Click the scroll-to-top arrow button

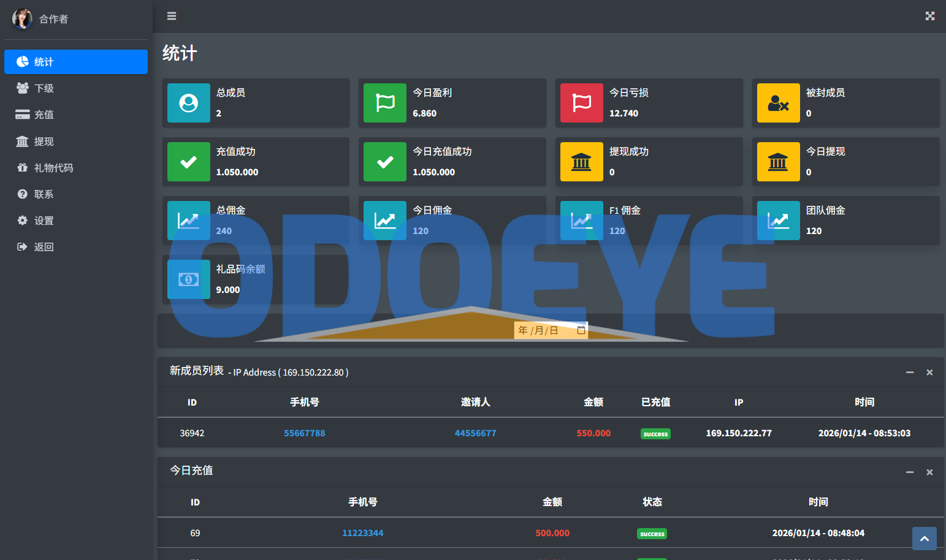(924, 539)
